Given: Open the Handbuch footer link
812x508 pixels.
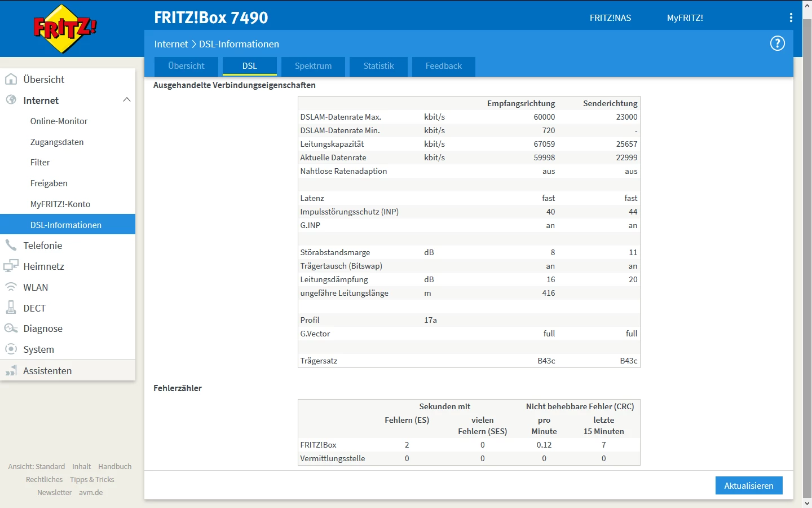Looking at the screenshot, I should click(x=115, y=467).
